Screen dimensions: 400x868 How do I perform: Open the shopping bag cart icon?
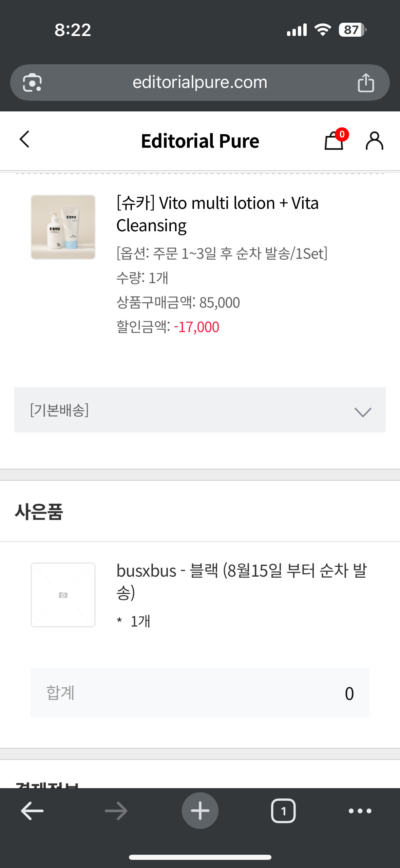(x=335, y=141)
